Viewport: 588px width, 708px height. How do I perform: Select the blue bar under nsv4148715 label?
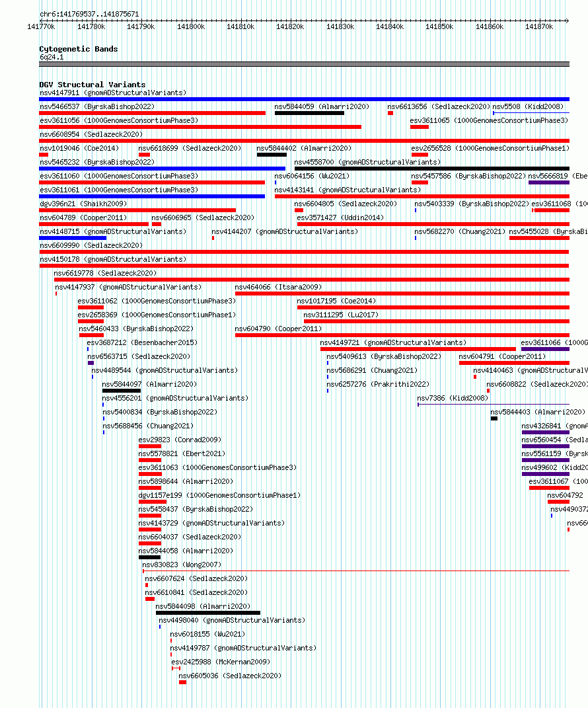(x=73, y=238)
